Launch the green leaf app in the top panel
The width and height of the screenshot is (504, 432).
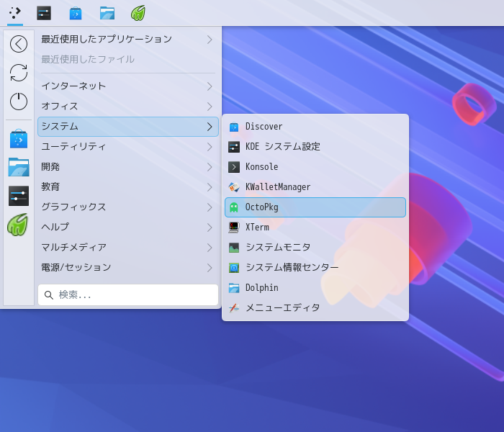coord(138,13)
